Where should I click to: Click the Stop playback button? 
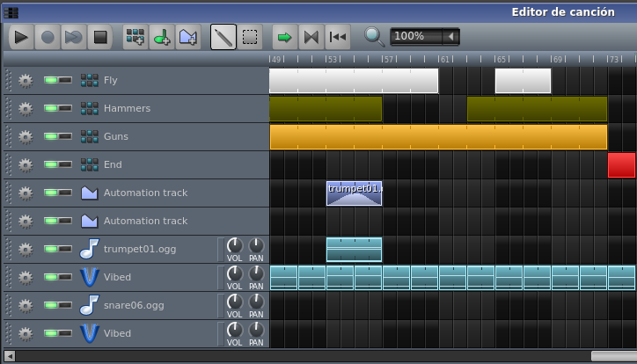99,37
